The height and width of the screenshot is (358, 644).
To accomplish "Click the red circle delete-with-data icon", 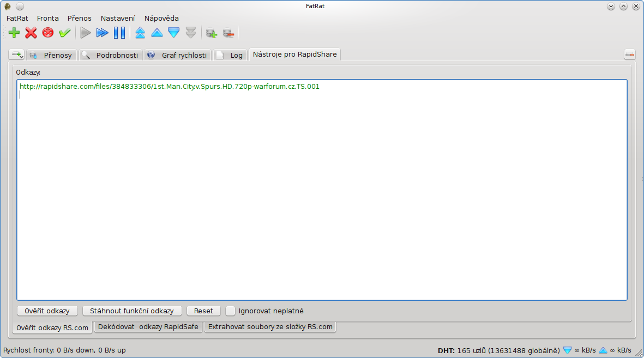I will coord(47,33).
